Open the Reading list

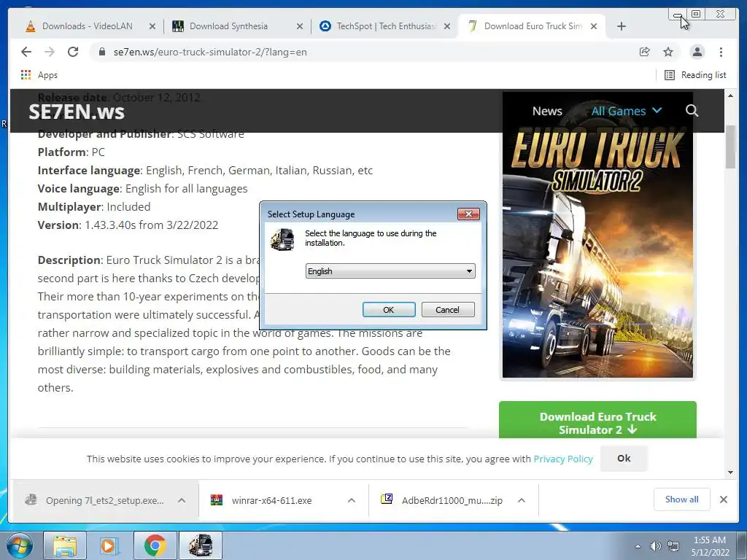coord(695,75)
